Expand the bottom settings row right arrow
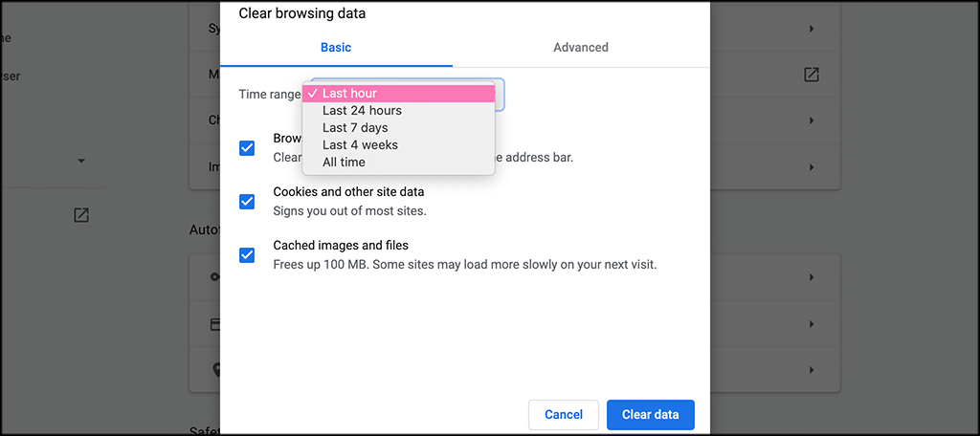Screen dimensions: 980x436 [812, 370]
